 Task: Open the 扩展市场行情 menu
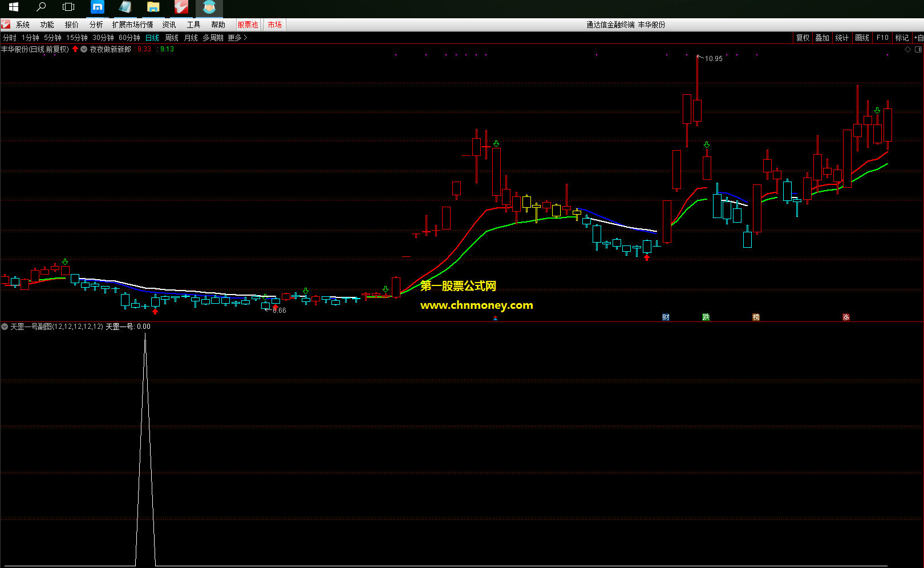pos(133,25)
